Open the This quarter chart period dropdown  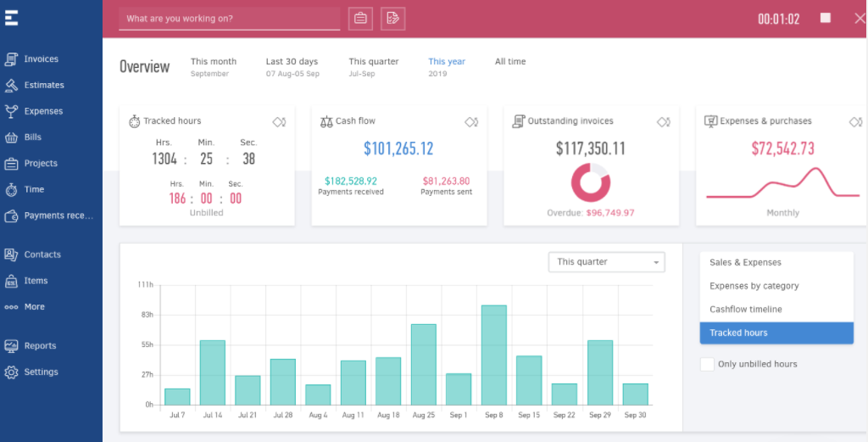[x=607, y=262]
